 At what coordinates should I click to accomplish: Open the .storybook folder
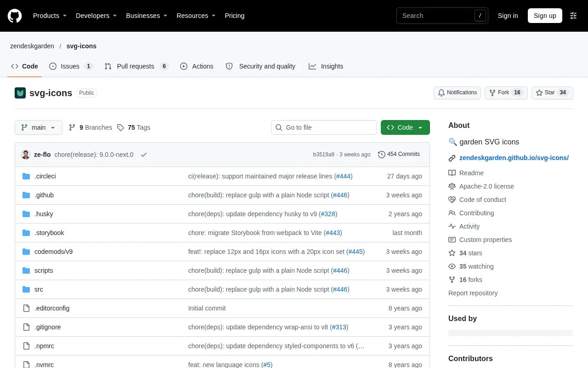pos(49,233)
